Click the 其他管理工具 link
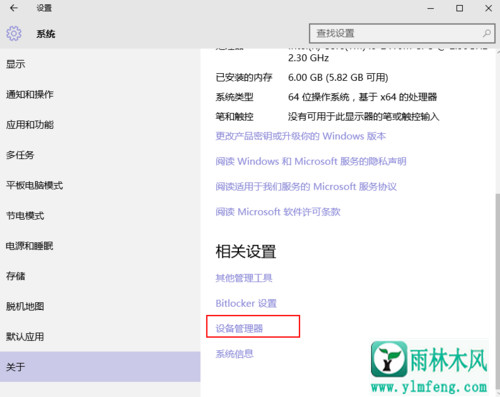500x397 pixels. click(x=244, y=278)
